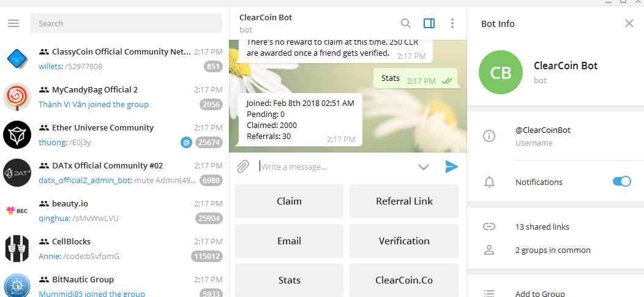Open 2 groups in common
The image size is (644, 297).
point(553,250)
